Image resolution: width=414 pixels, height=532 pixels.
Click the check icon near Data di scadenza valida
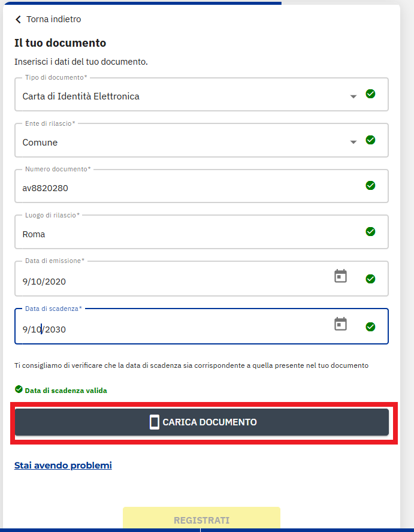coord(19,390)
